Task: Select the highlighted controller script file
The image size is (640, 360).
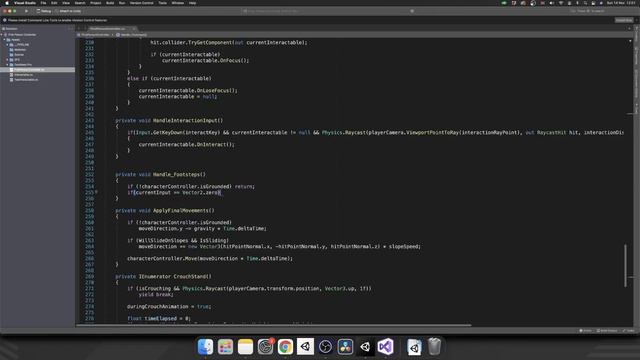Action: click(x=37, y=70)
